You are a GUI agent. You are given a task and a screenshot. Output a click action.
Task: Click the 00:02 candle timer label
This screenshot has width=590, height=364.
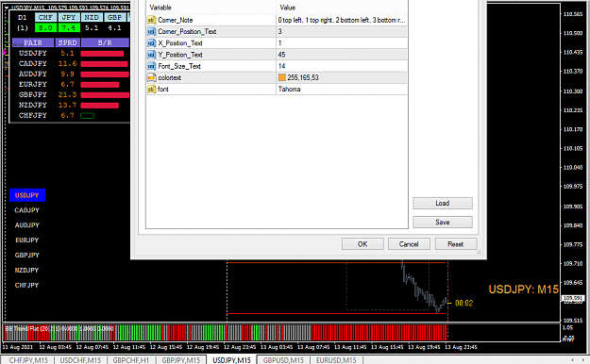(464, 303)
